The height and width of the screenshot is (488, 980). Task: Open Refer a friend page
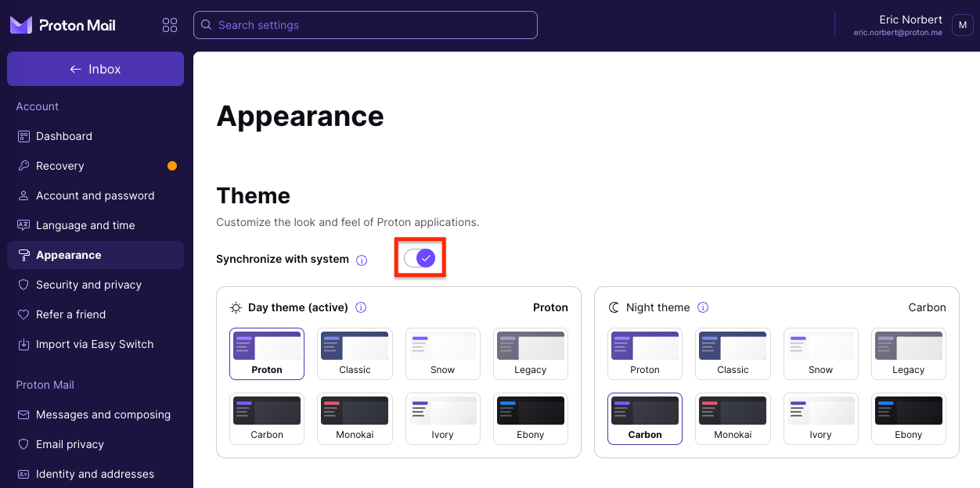(95, 314)
